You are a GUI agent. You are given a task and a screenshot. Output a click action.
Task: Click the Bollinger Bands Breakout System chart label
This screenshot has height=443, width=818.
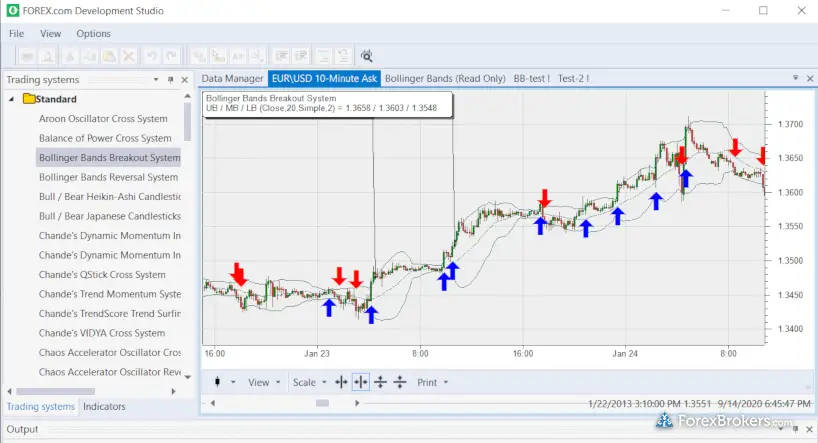(x=271, y=98)
